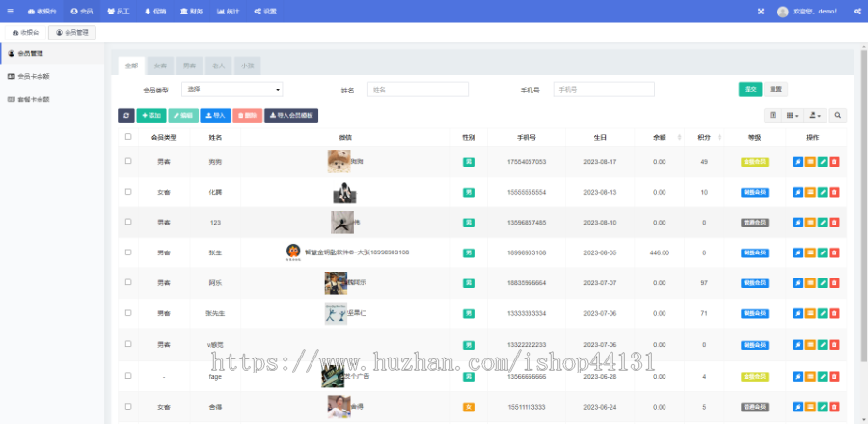
Task: Click orange card icon for 阿乐 row
Action: pos(810,283)
